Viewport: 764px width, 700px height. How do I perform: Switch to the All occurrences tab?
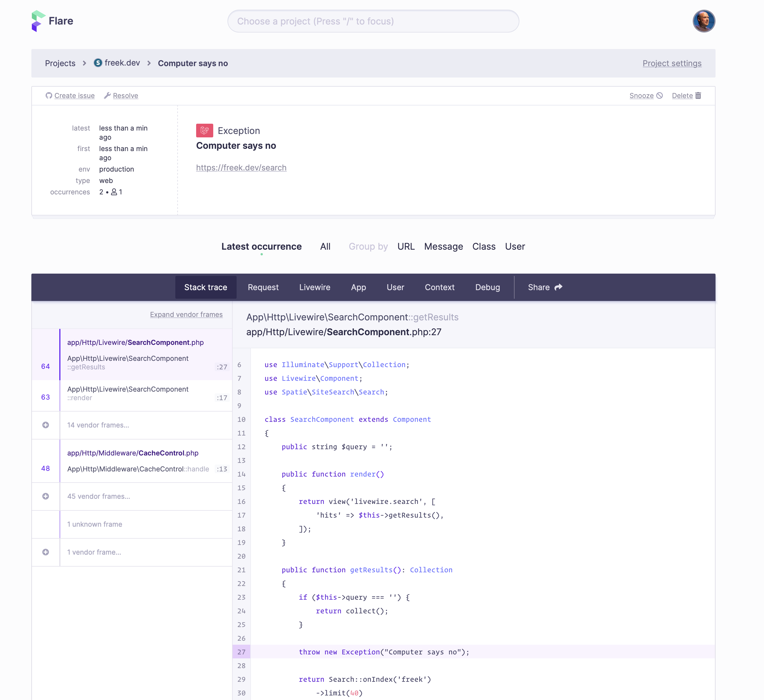pyautogui.click(x=325, y=247)
